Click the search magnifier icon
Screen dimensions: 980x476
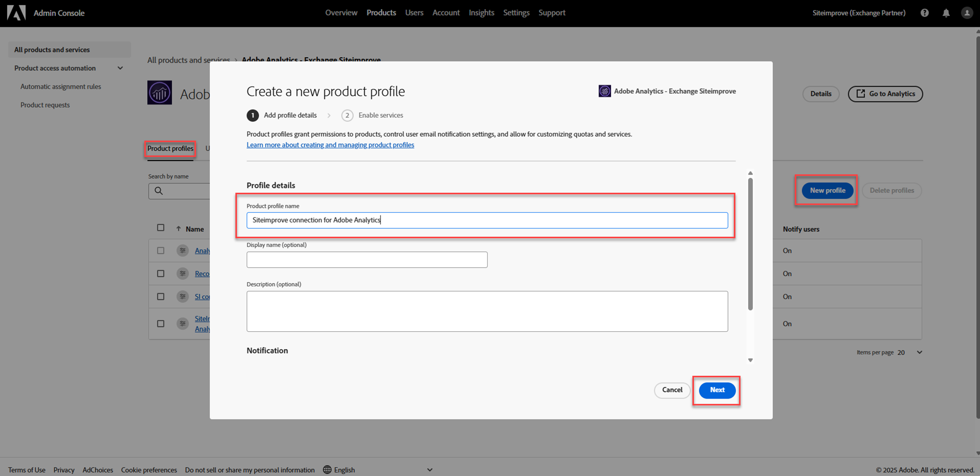coord(159,191)
